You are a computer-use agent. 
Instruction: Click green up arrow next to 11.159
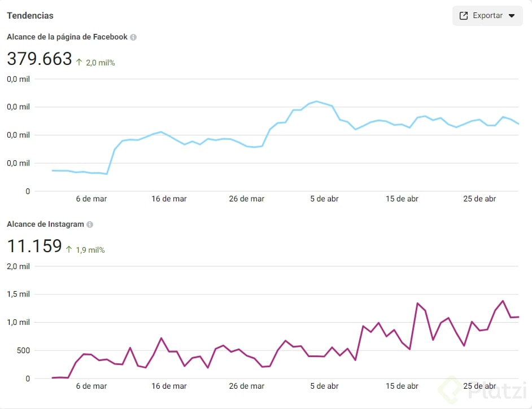[69, 249]
